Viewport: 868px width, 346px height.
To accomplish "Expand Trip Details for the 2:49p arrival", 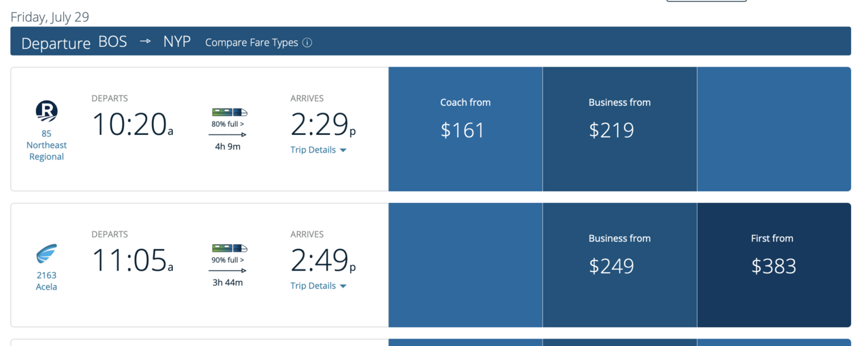I will tap(318, 286).
